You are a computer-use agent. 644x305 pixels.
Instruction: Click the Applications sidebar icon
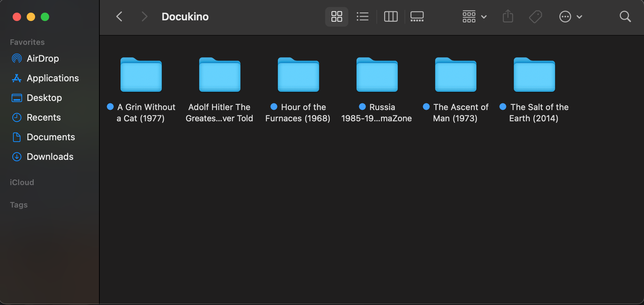point(17,78)
